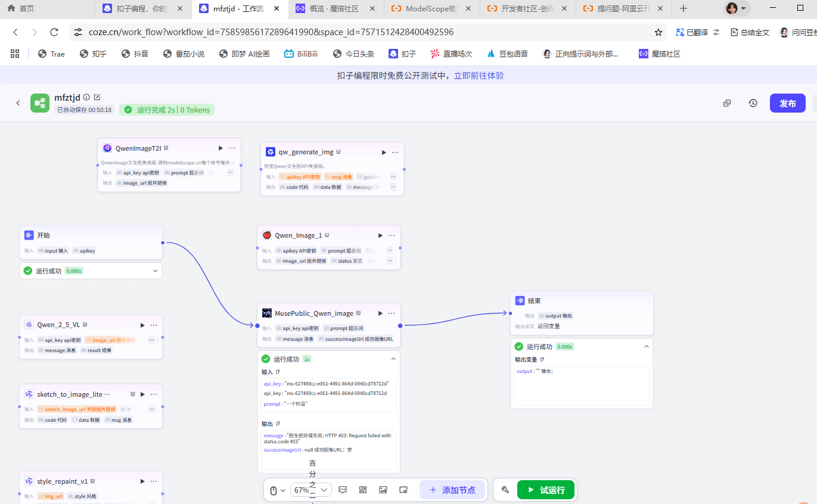Open version history clock icon
The image size is (817, 504).
[753, 103]
